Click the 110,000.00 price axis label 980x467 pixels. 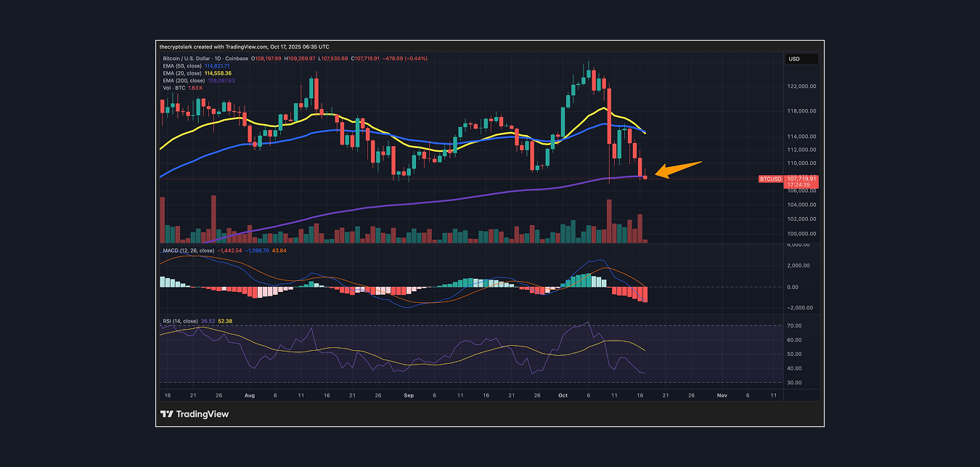[801, 164]
